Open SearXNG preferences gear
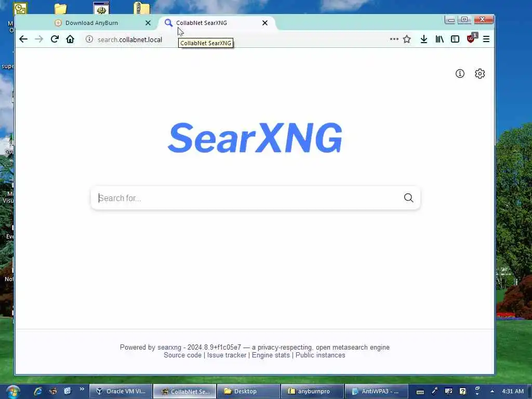532x399 pixels. [x=480, y=74]
